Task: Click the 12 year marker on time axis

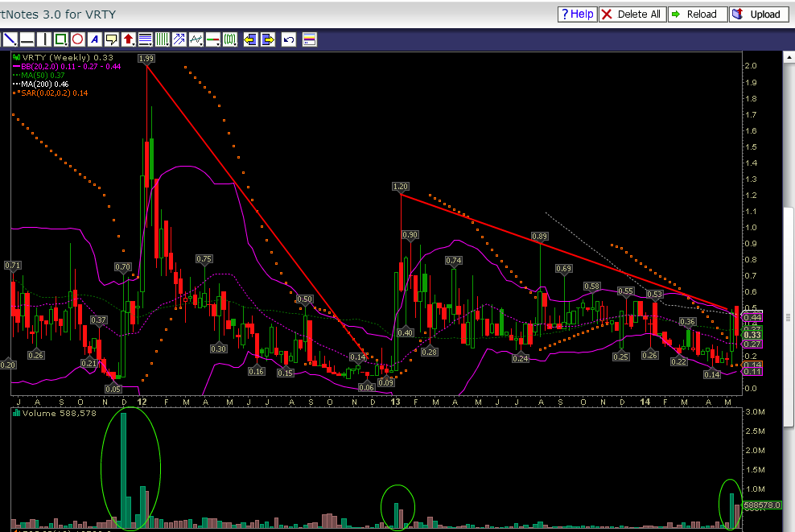Action: pyautogui.click(x=142, y=402)
